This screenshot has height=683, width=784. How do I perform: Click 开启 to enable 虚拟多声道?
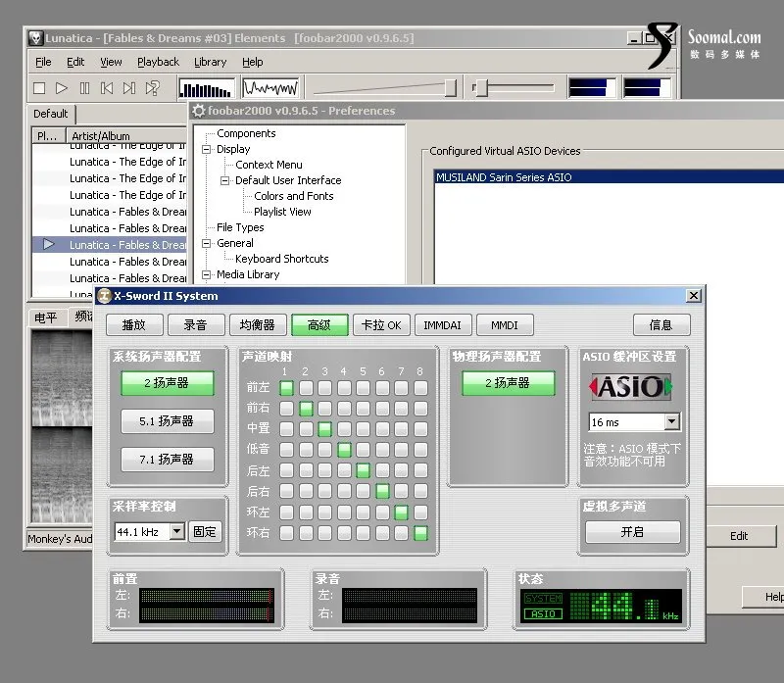(x=632, y=532)
